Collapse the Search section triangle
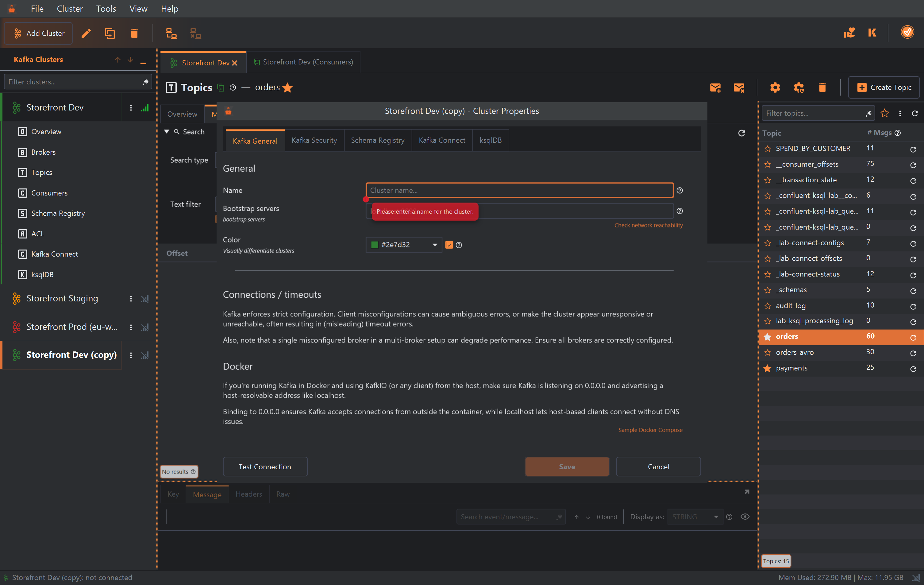924x585 pixels. [167, 131]
